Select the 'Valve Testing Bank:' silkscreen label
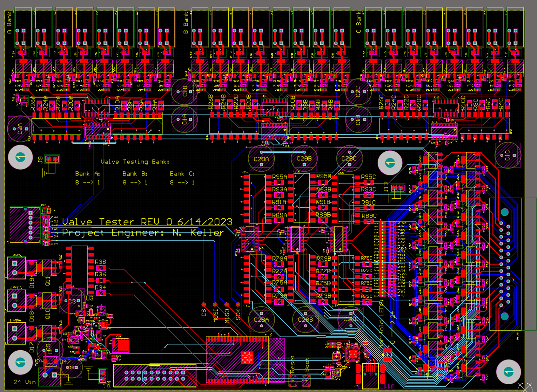Image resolution: width=537 pixels, height=392 pixels. tap(135, 162)
